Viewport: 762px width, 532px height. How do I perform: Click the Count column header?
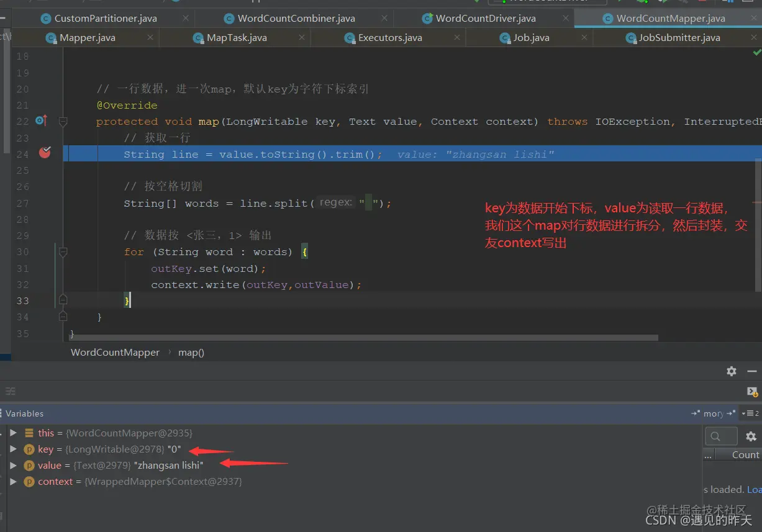[745, 454]
